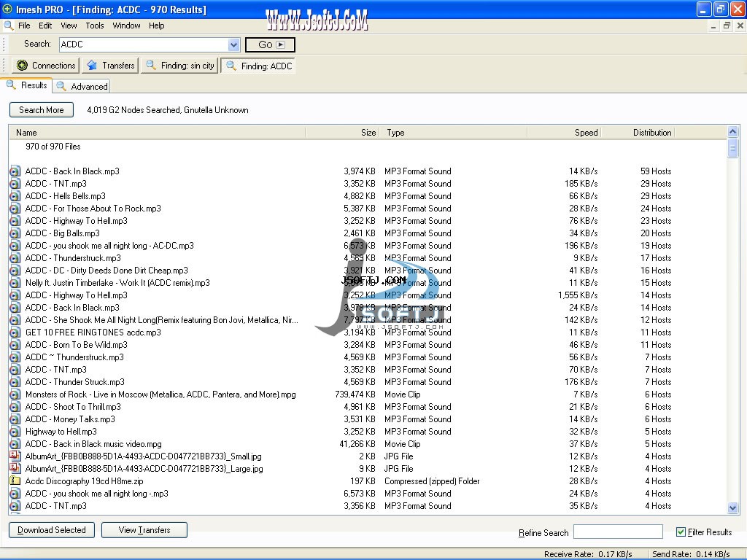The height and width of the screenshot is (560, 747).
Task: Click the icon of Back in Black music video.mpg
Action: (15, 444)
